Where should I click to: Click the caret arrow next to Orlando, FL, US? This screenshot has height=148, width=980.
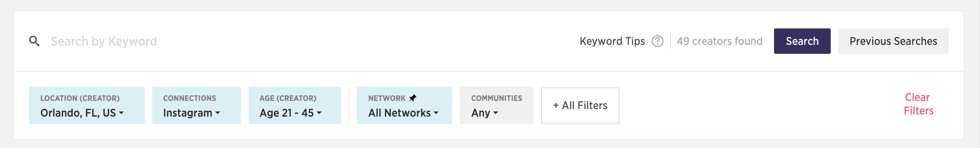pos(121,113)
